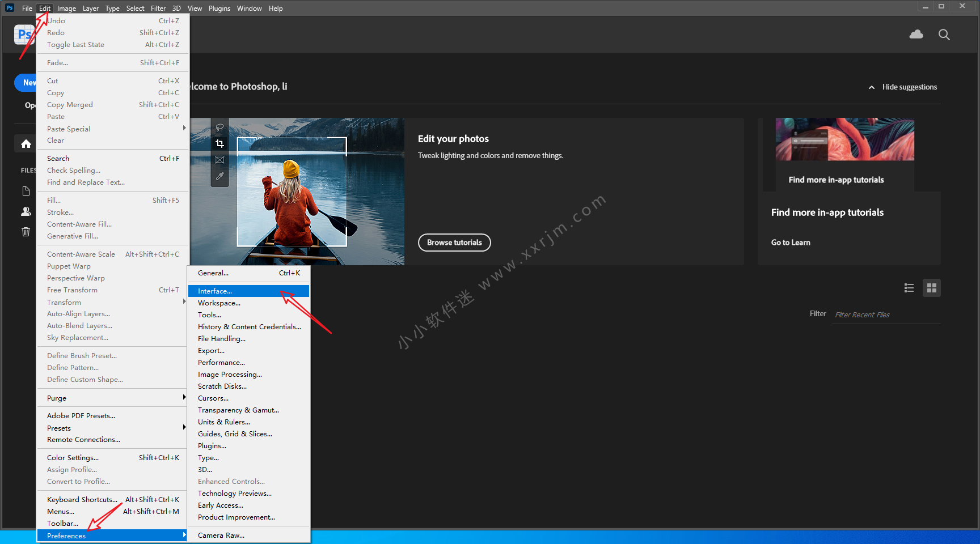Open the Preferences submenu entry

pyautogui.click(x=113, y=535)
